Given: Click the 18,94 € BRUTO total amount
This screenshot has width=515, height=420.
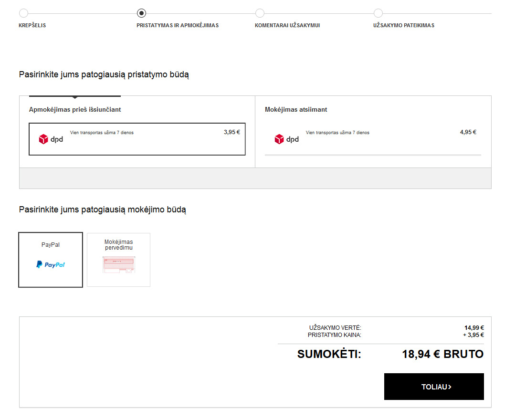Looking at the screenshot, I should [442, 354].
